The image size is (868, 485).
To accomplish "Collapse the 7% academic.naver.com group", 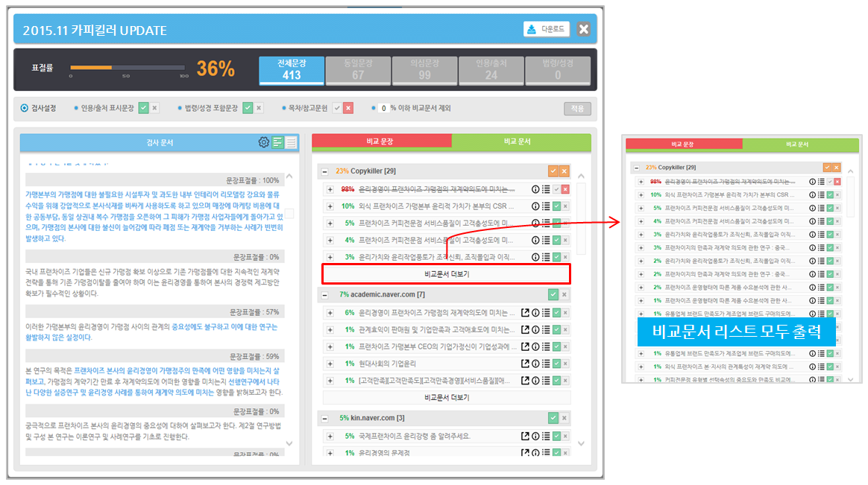I will click(x=324, y=295).
